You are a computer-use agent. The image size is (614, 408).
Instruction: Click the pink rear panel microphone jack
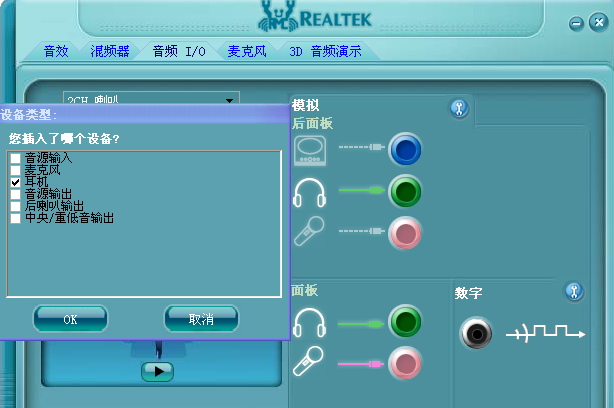pos(405,233)
